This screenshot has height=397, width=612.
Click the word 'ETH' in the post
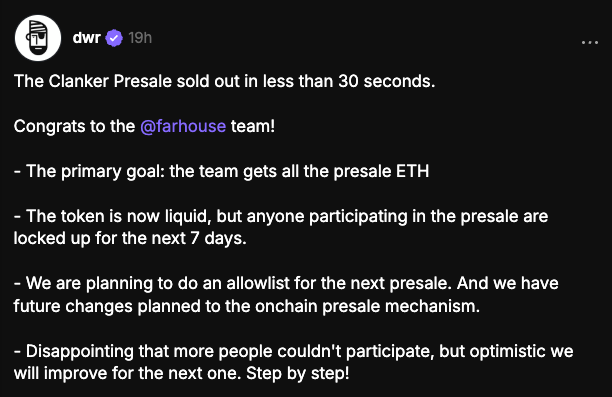413,171
